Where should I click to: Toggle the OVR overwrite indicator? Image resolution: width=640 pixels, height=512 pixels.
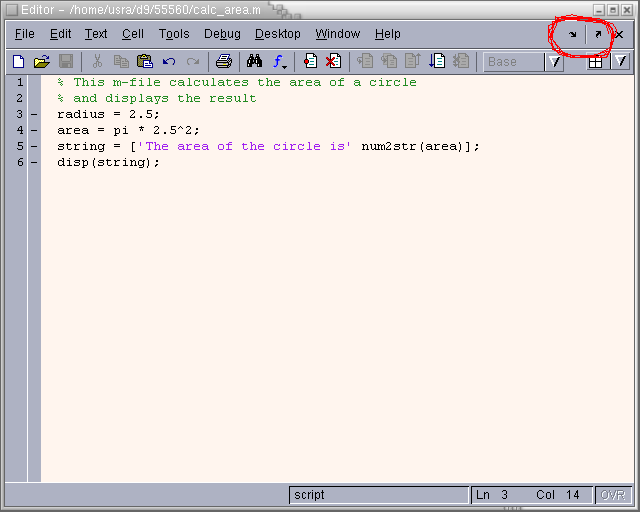pos(613,495)
